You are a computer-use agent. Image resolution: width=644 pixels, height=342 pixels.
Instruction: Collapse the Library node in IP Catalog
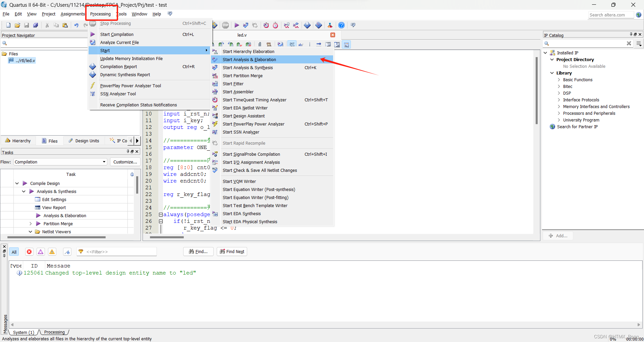pyautogui.click(x=552, y=73)
